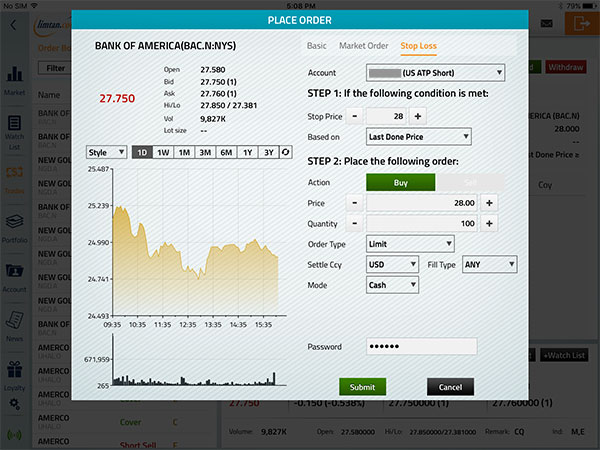Viewport: 600px width, 450px height.
Task: Cancel the order dialog
Action: point(450,387)
